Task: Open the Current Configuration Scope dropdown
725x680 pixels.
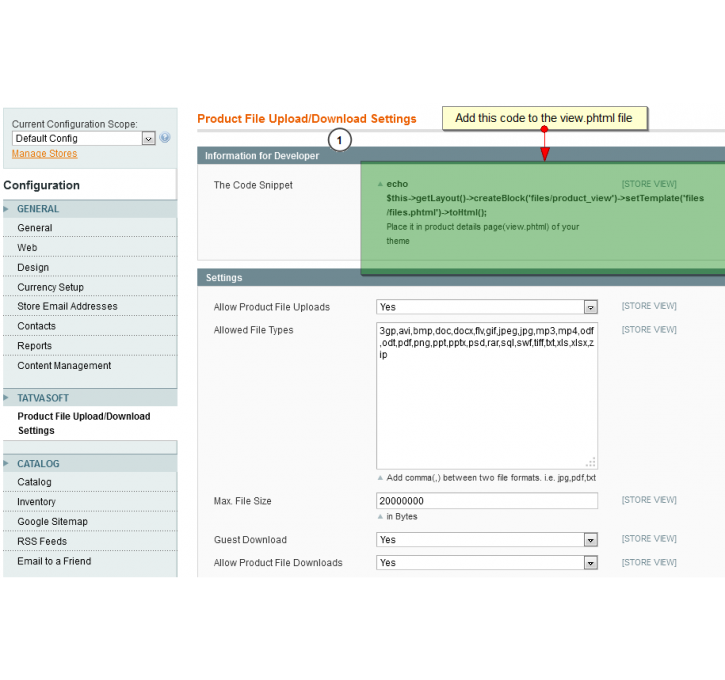Action: click(84, 138)
